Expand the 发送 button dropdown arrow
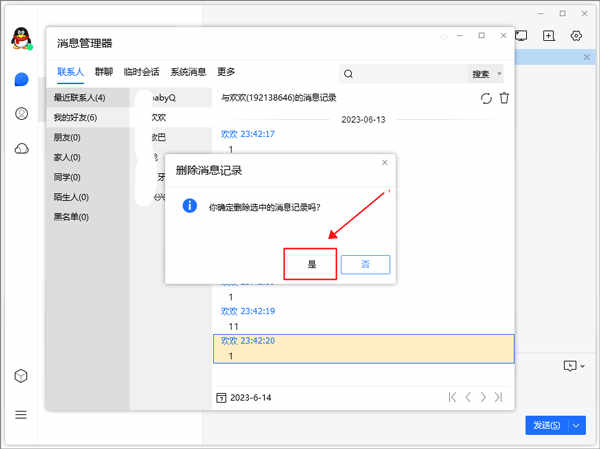This screenshot has height=449, width=600. [x=577, y=425]
